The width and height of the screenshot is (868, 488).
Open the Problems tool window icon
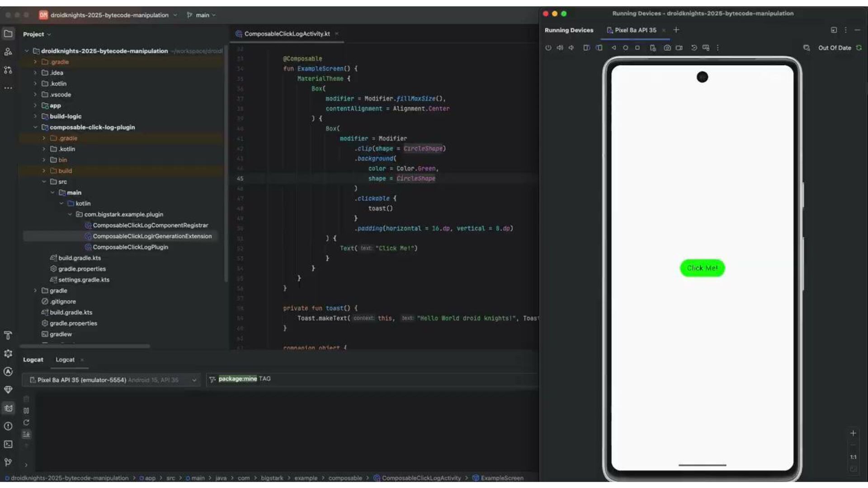click(8, 426)
